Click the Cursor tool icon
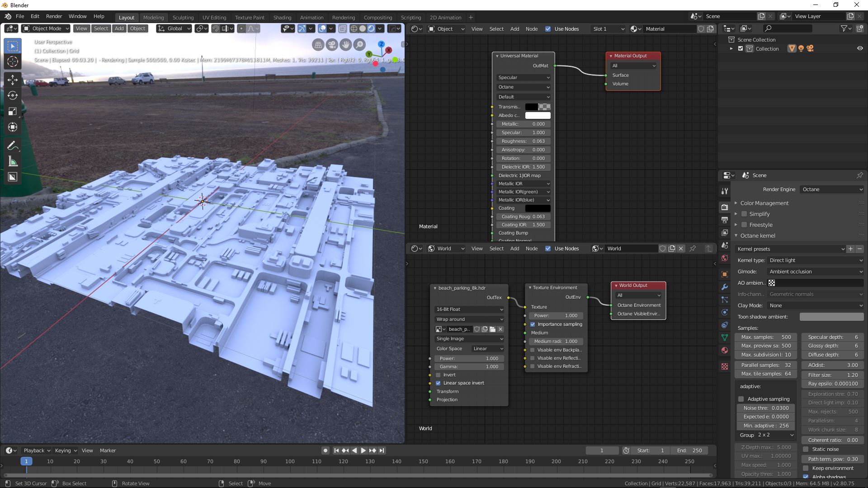 (13, 62)
